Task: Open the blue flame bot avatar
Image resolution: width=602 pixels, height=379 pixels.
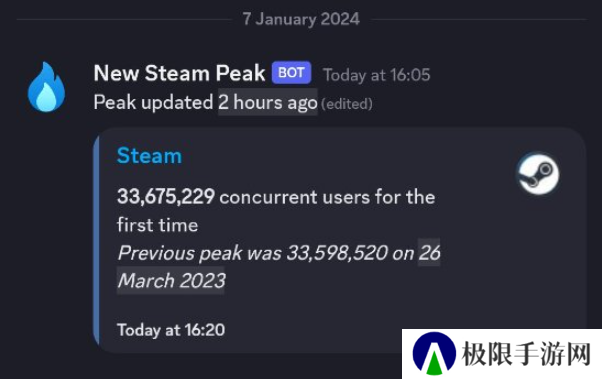Action: (46, 87)
